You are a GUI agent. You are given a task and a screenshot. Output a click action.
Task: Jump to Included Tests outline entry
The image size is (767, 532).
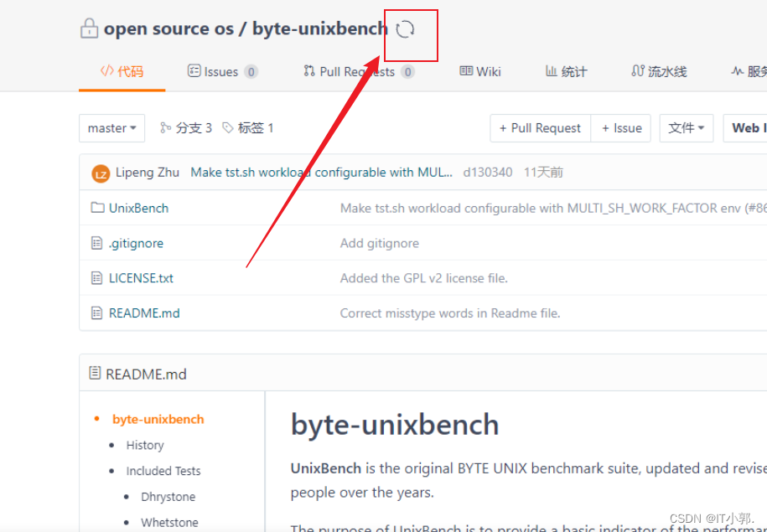163,471
